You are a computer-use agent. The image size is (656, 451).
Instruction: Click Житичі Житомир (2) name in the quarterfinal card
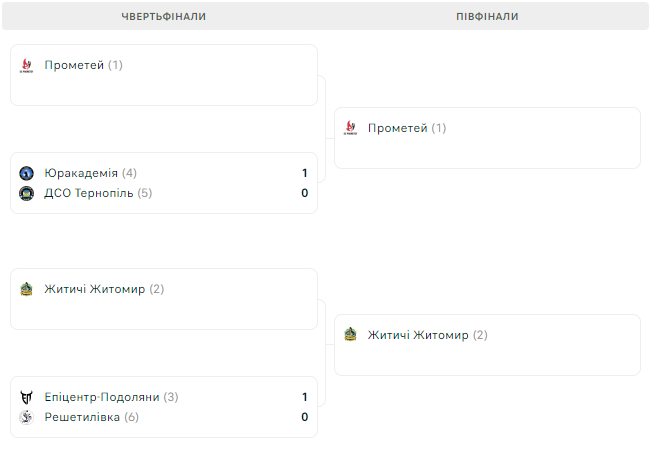(x=105, y=290)
